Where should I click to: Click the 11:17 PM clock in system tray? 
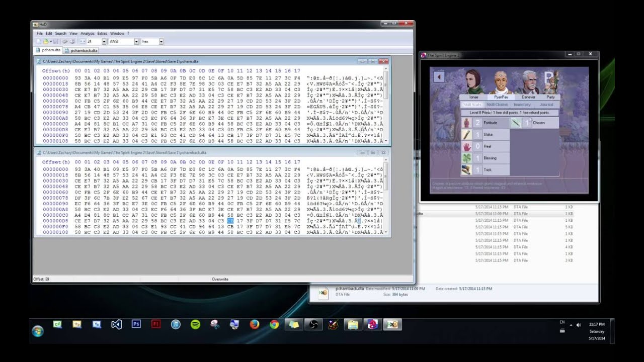click(x=597, y=325)
